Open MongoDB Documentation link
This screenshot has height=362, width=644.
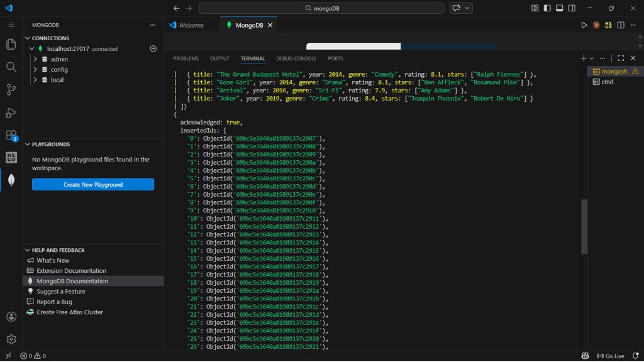point(72,281)
